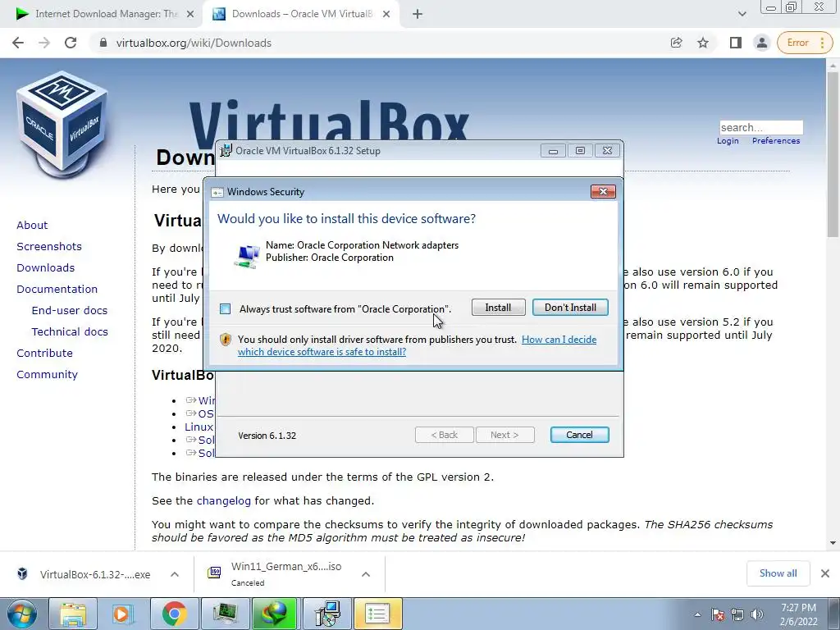Expand options for Win11_German iso download

(366, 574)
